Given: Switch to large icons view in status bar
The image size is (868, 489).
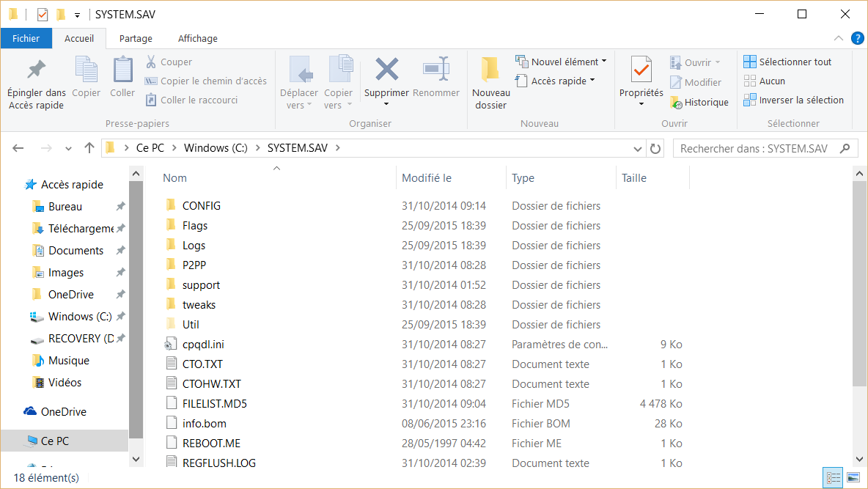Looking at the screenshot, I should 853,477.
